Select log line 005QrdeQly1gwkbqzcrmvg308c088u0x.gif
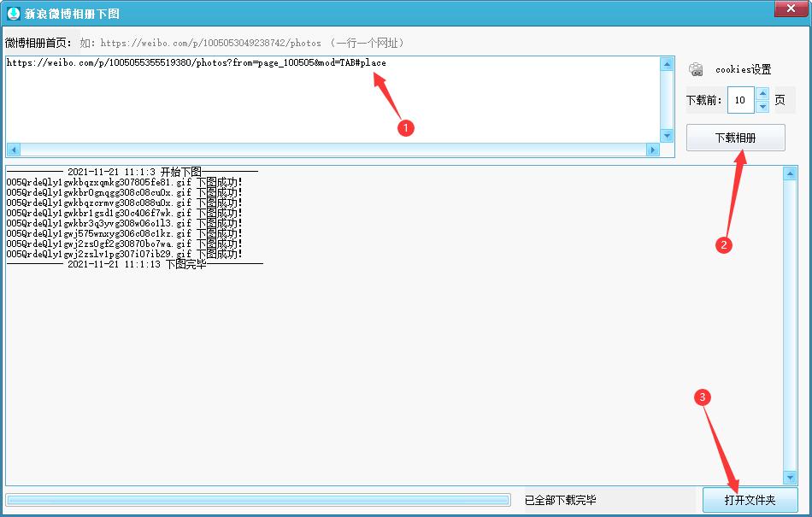Image resolution: width=812 pixels, height=517 pixels. [124, 203]
